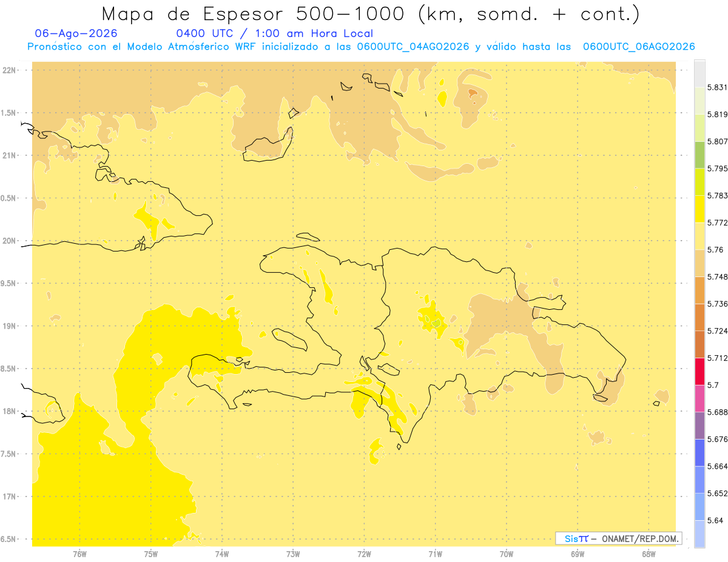Image resolution: width=728 pixels, height=562 pixels.
Task: Click the pink legend swatch between 5.688 and 5.7
Action: pos(699,398)
